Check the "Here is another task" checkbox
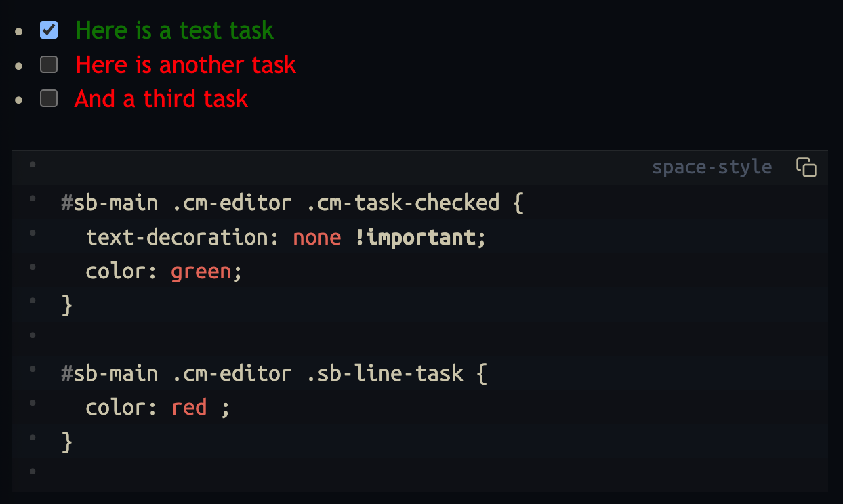Image resolution: width=843 pixels, height=504 pixels. [49, 64]
